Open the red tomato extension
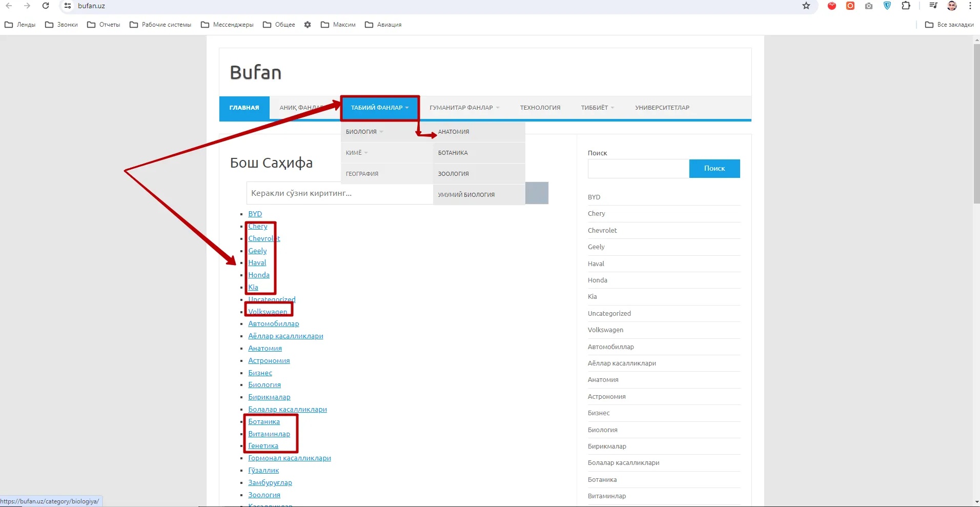The width and height of the screenshot is (980, 507). (832, 6)
